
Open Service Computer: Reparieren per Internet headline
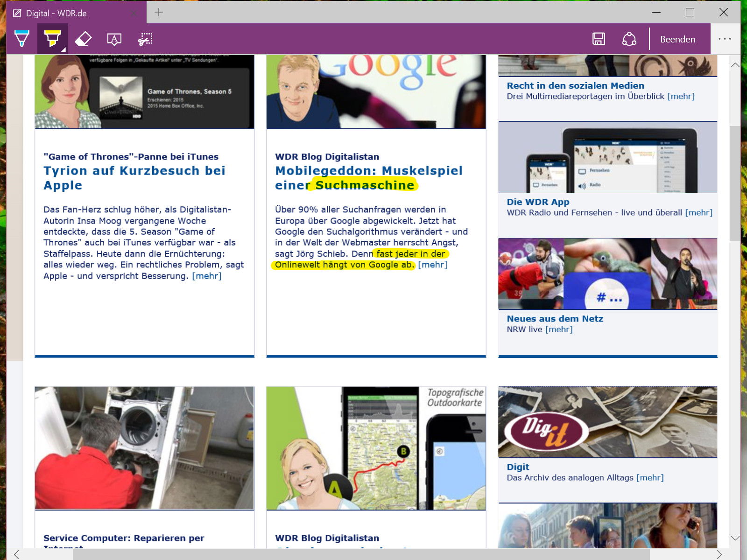pos(124,541)
